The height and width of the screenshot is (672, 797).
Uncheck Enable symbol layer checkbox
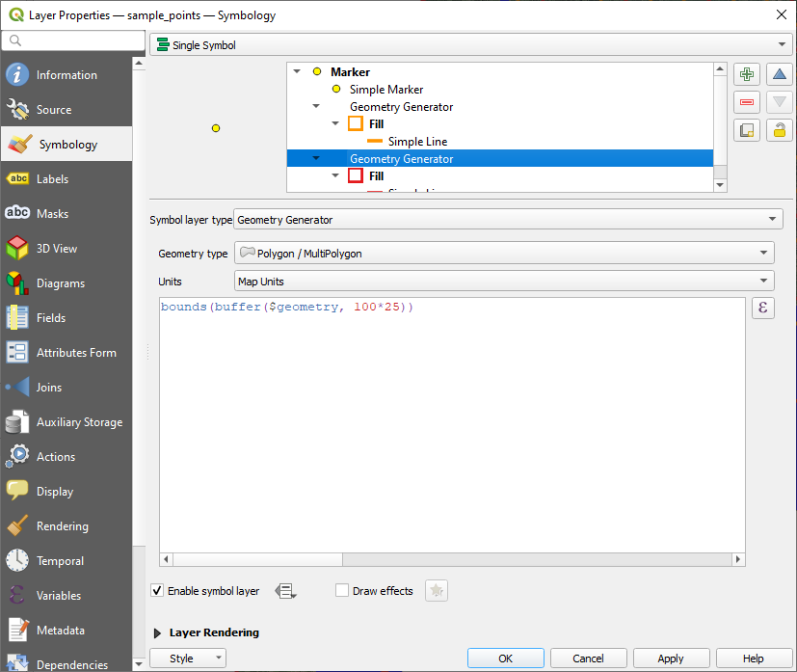[157, 591]
